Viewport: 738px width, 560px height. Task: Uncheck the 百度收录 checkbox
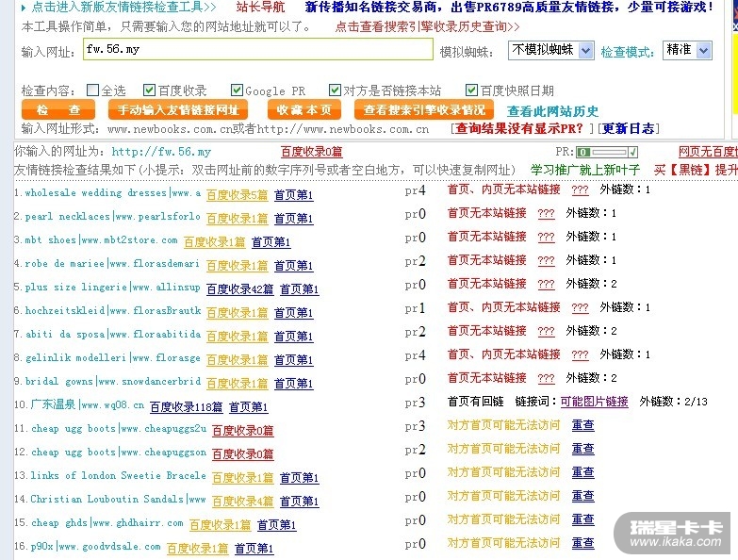click(x=149, y=90)
